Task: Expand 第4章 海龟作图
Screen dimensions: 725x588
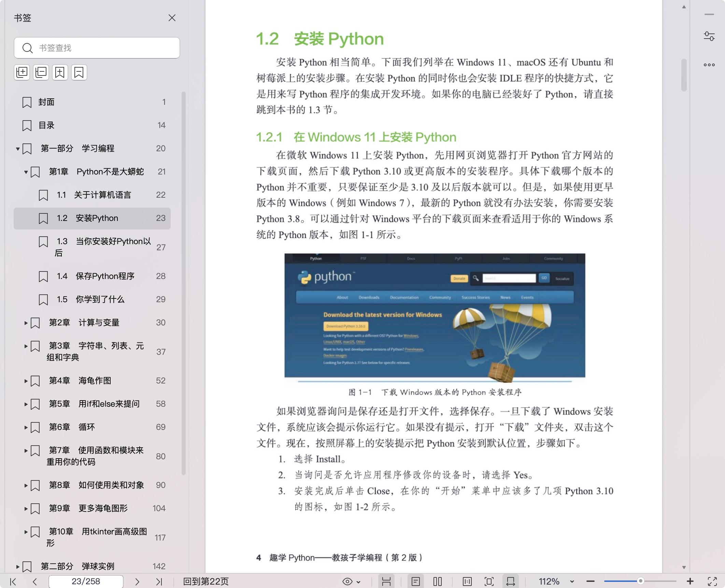Action: [x=26, y=381]
